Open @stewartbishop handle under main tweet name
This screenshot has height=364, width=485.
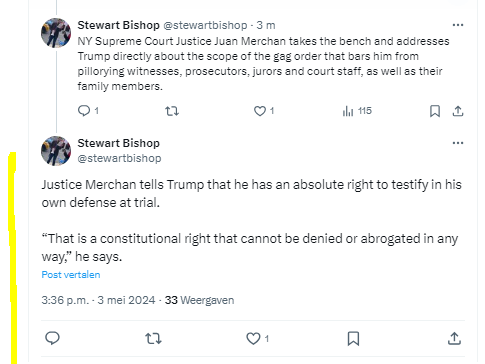(119, 158)
